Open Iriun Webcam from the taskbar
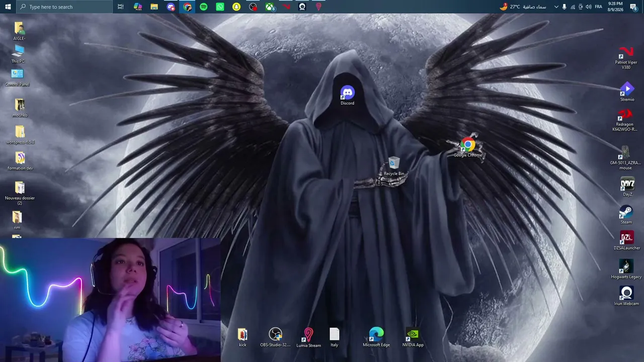This screenshot has width=644, height=362. click(x=302, y=7)
